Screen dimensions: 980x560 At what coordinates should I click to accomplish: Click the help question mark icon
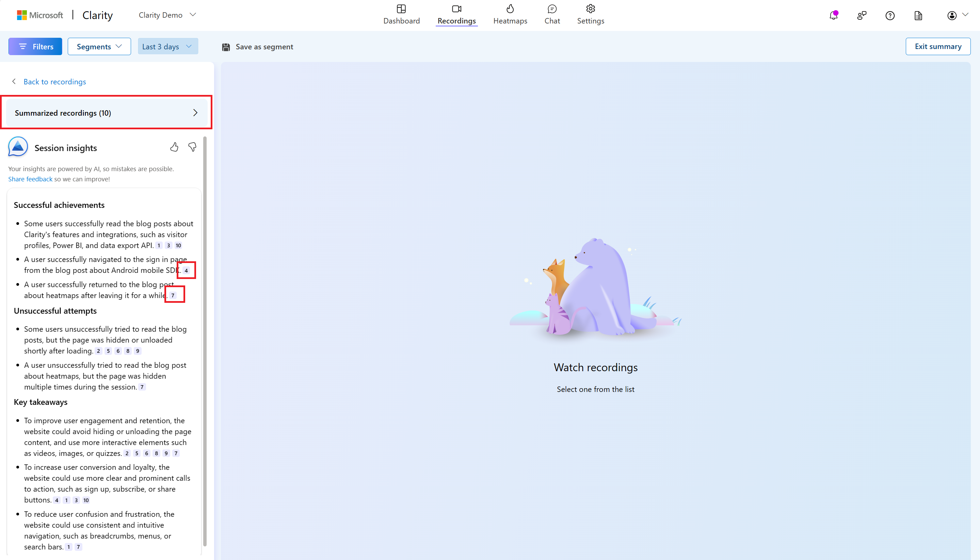[890, 15]
